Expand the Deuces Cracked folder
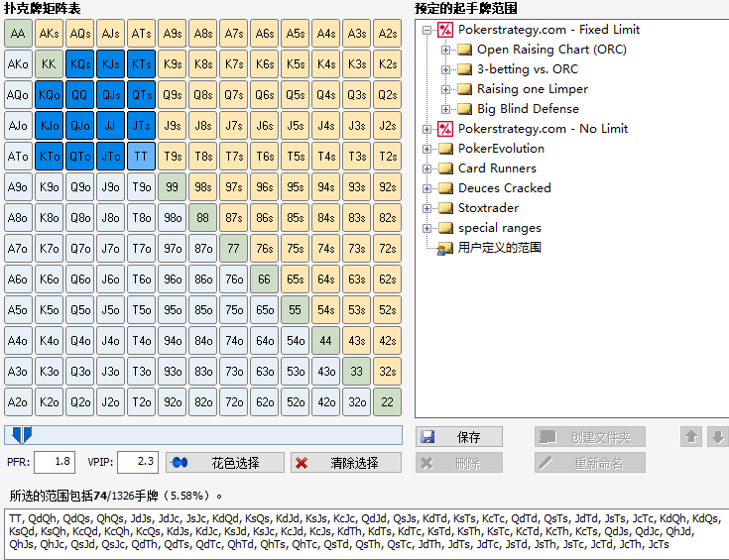This screenshot has height=560, width=729. 426,188
